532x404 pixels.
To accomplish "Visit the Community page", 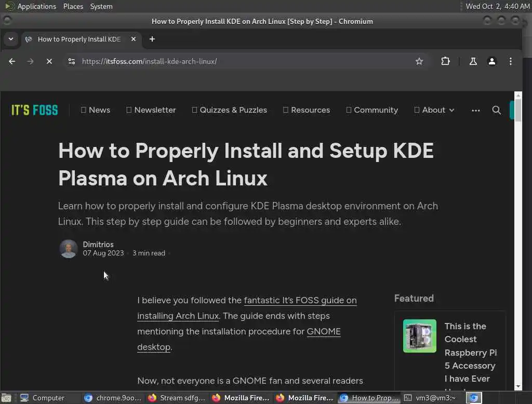I will click(372, 110).
